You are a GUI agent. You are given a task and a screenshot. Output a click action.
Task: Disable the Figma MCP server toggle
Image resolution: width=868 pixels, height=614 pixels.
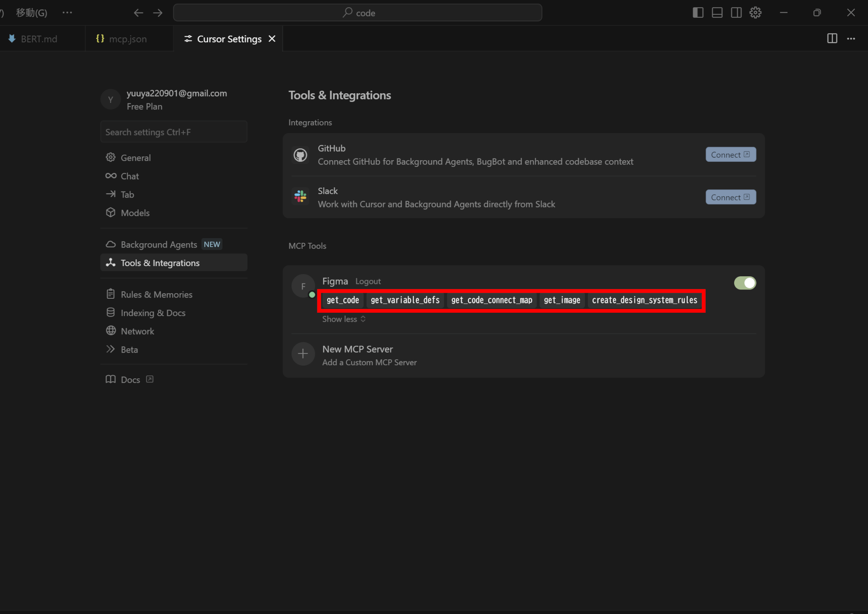tap(745, 283)
